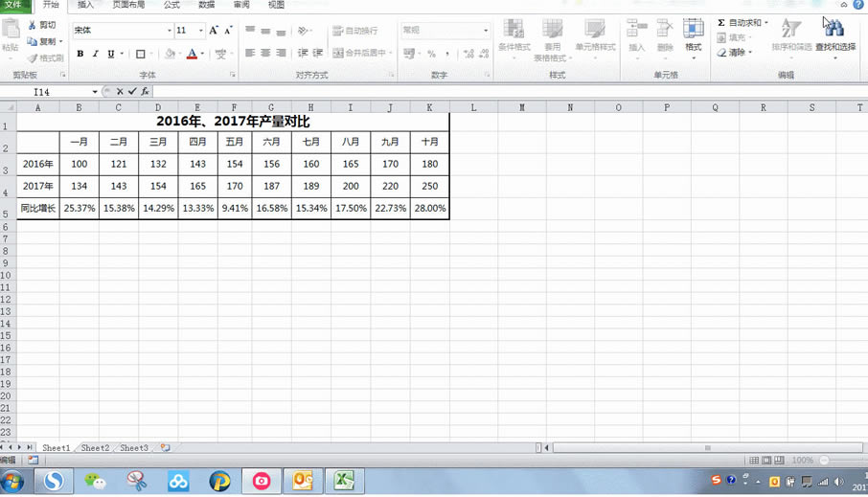
Task: Open Find and Select (查找和选择)
Action: [x=835, y=37]
